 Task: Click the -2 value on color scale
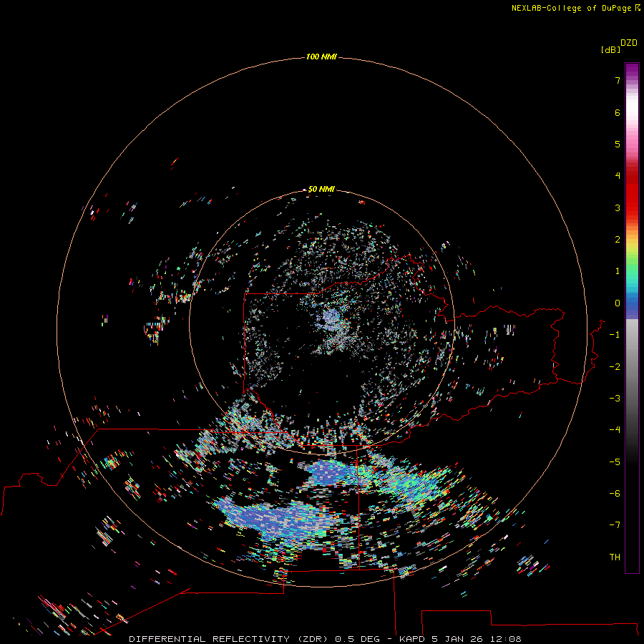[x=615, y=367]
